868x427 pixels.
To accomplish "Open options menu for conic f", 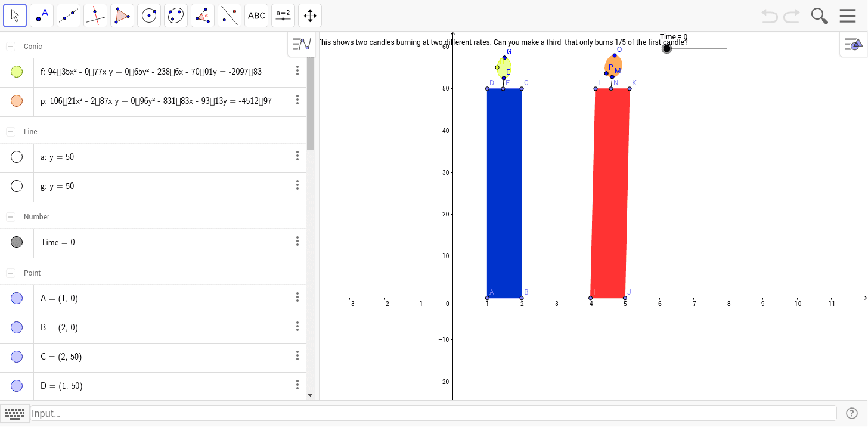I will (x=297, y=71).
